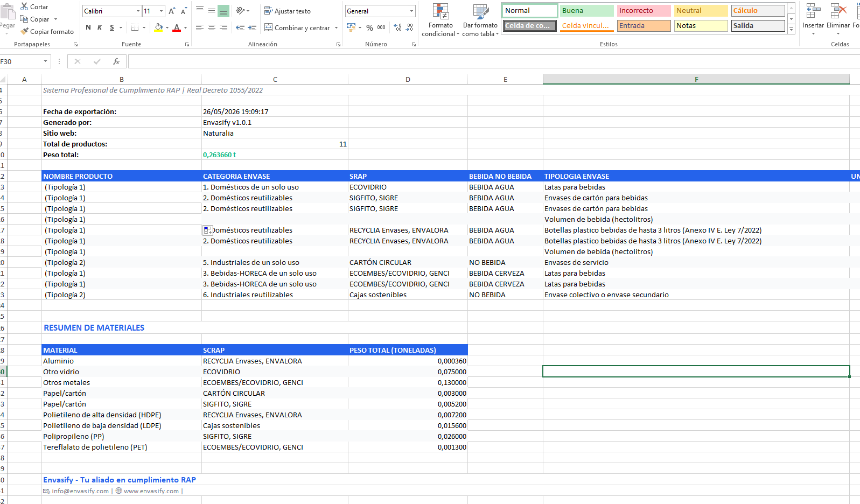Apply the Entrada cell style
This screenshot has width=860, height=504.
click(644, 26)
